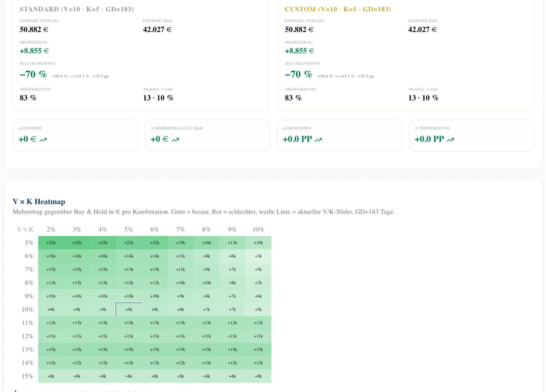546x392 pixels.
Task: Click the CUSTOM (V=10 · K=5 · GD=183) heading
Action: (x=338, y=9)
